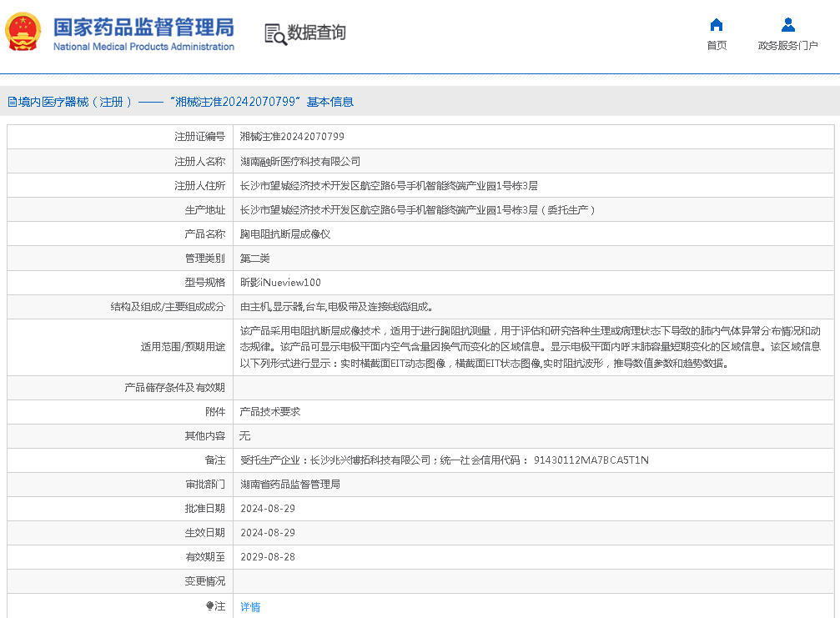Click the expiry date 2029-08-28 cell
Screen dimensions: 840x618
[267, 557]
